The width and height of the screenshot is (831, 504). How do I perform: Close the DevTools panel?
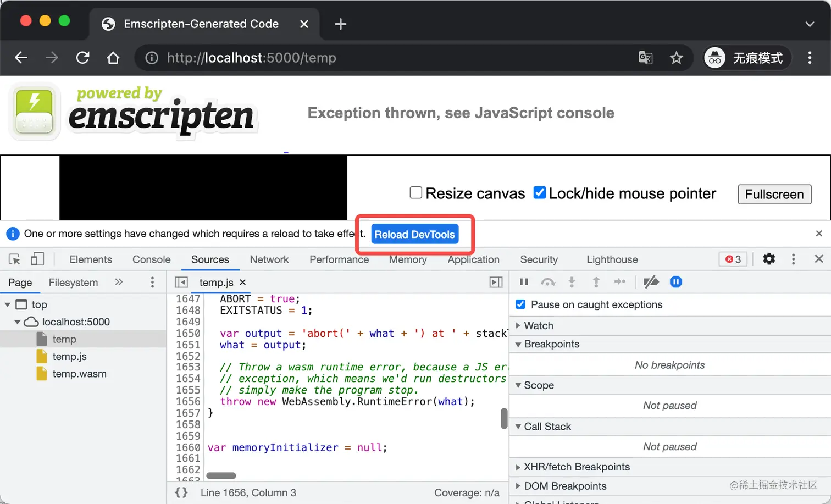coord(819,259)
